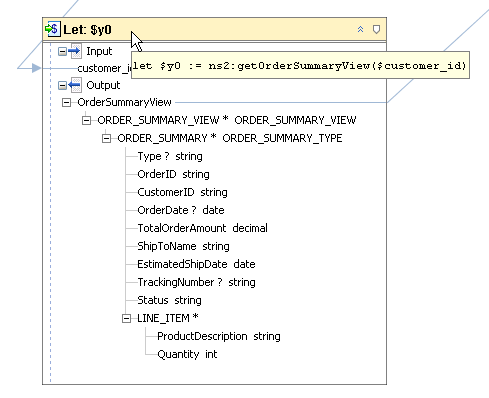Select the OrderSummaryView tree item
Image resolution: width=489 pixels, height=398 pixels.
pos(124,102)
